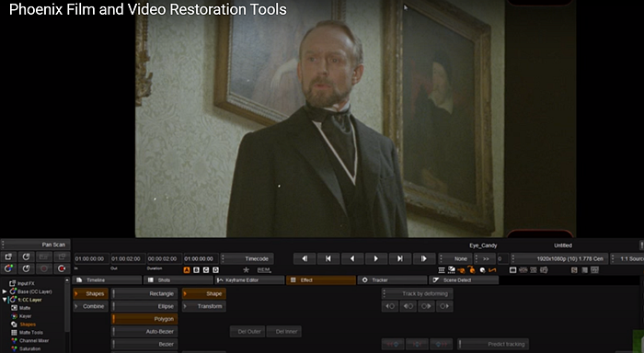
Task: Expand the Base (CC Layer) node
Action: 5,291
